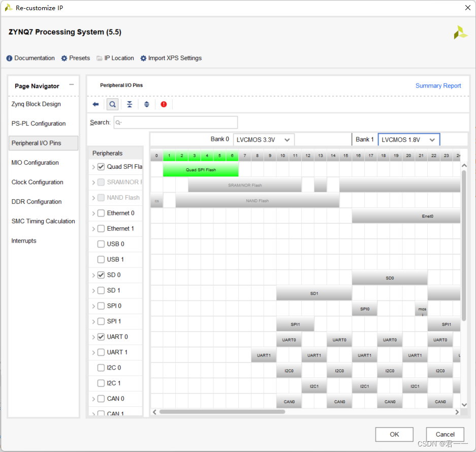Open PS-PL Configuration page
476x452 pixels.
coord(39,124)
